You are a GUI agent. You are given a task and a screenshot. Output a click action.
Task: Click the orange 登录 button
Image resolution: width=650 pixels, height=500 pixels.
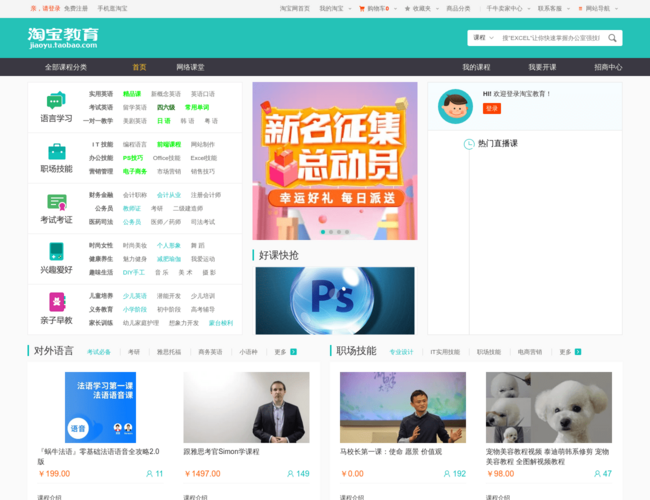tap(492, 109)
